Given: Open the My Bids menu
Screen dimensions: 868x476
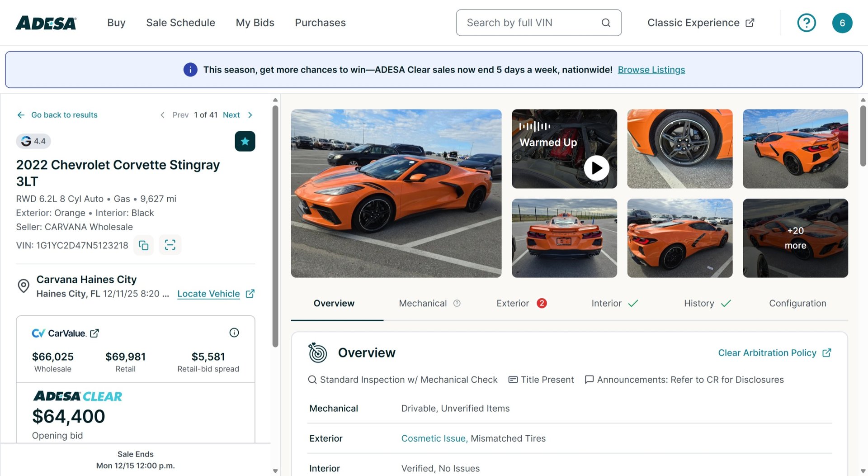Looking at the screenshot, I should (255, 22).
